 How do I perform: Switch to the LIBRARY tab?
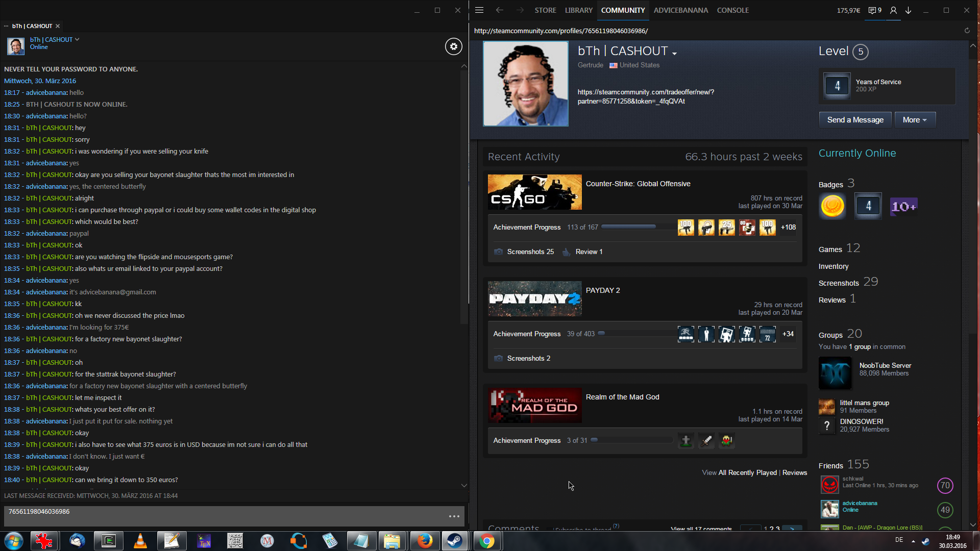coord(578,10)
